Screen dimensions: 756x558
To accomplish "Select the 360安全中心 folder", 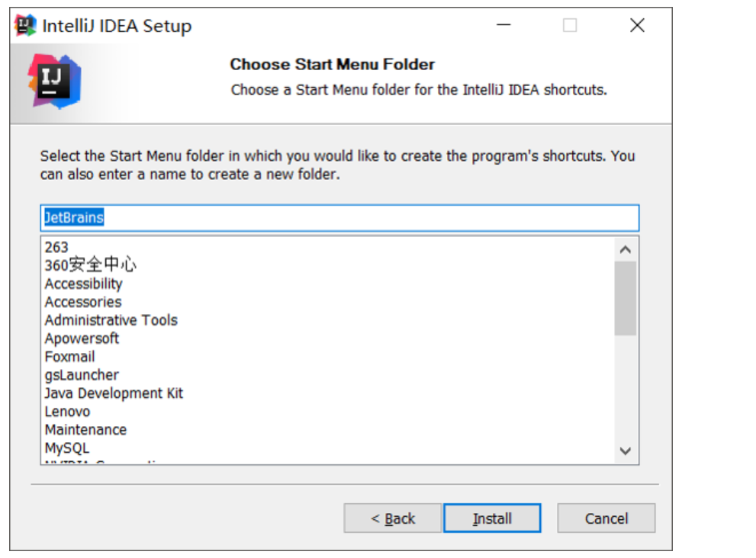I will (90, 265).
